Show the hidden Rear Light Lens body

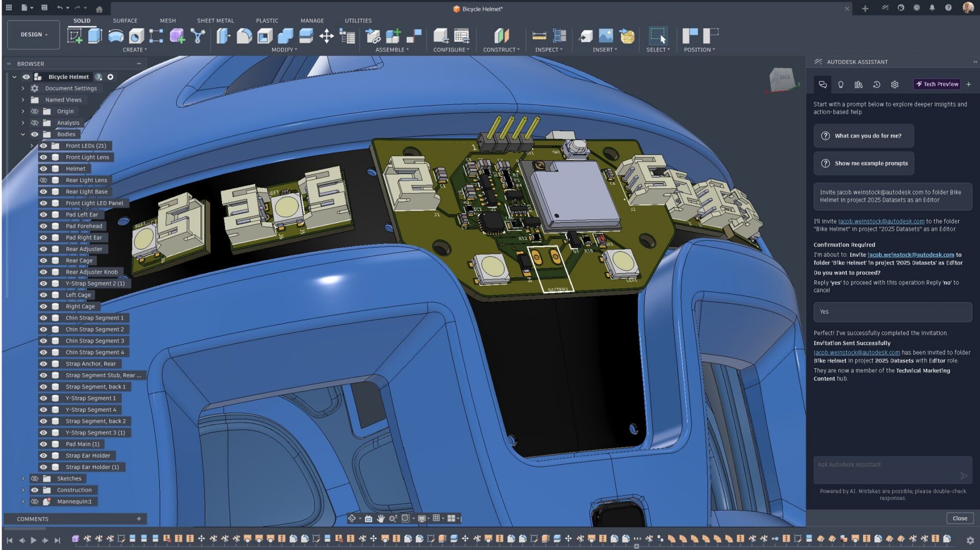[x=43, y=180]
